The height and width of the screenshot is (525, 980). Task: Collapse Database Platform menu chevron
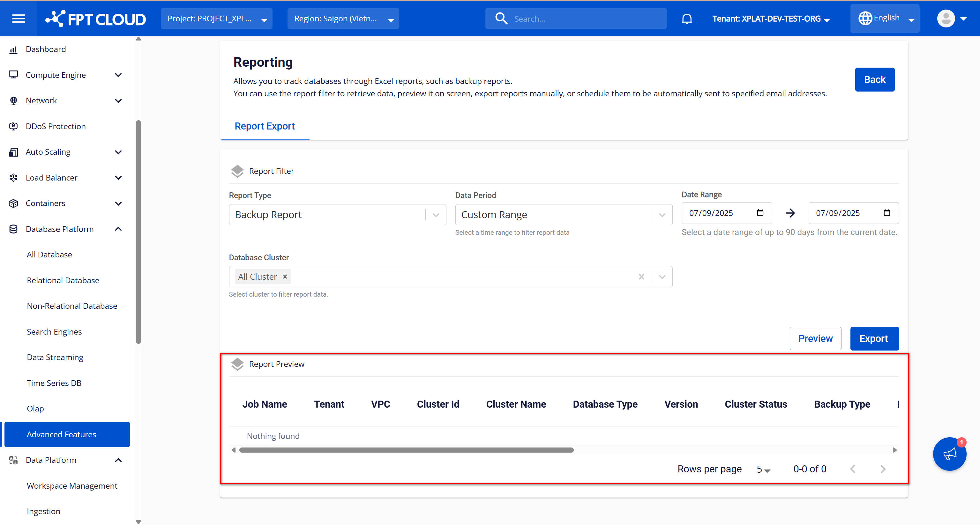pyautogui.click(x=118, y=229)
